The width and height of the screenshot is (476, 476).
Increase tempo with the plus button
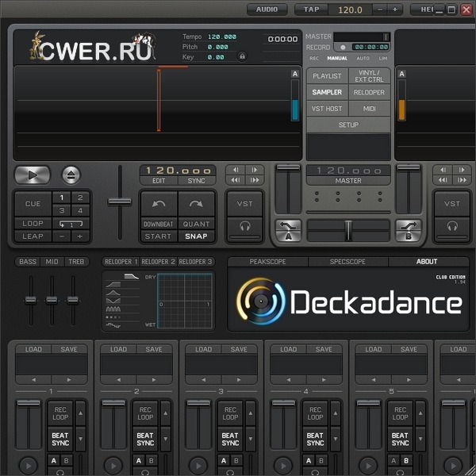click(395, 10)
